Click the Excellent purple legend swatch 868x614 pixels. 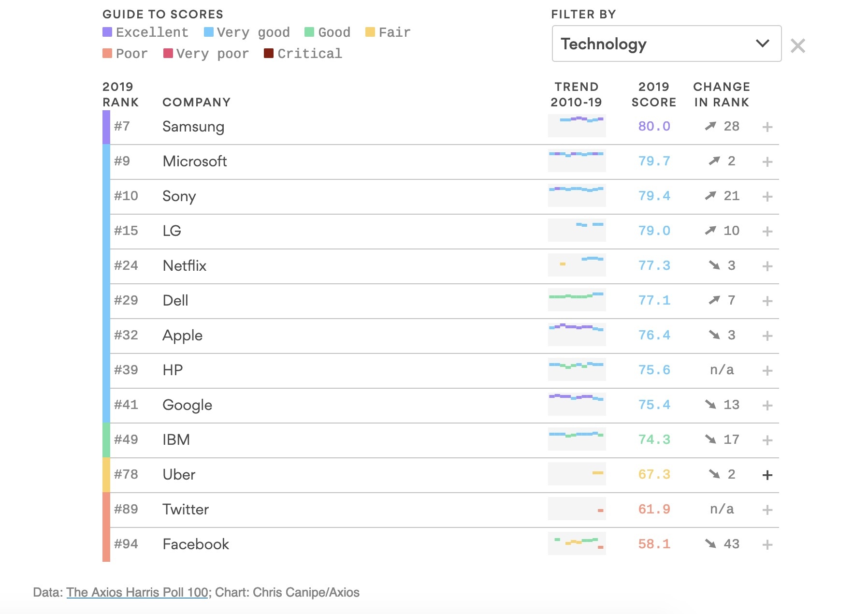click(x=107, y=32)
